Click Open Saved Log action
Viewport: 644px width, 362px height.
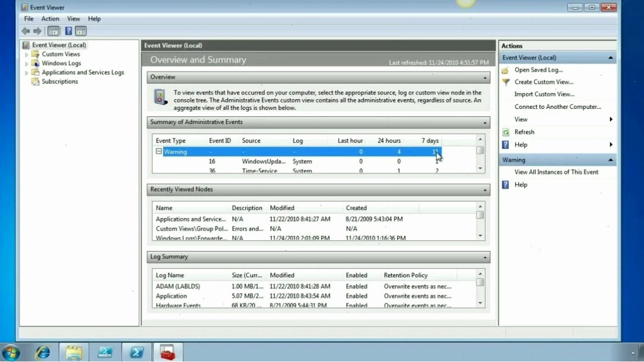point(539,70)
